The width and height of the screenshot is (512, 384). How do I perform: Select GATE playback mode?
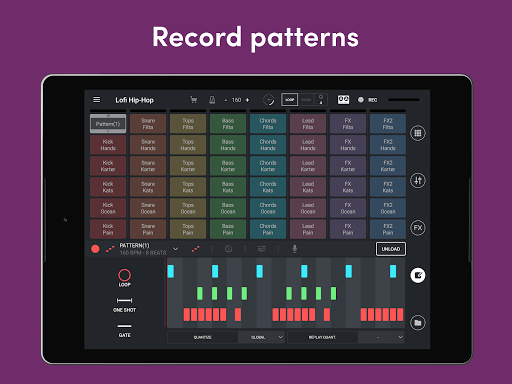[124, 331]
